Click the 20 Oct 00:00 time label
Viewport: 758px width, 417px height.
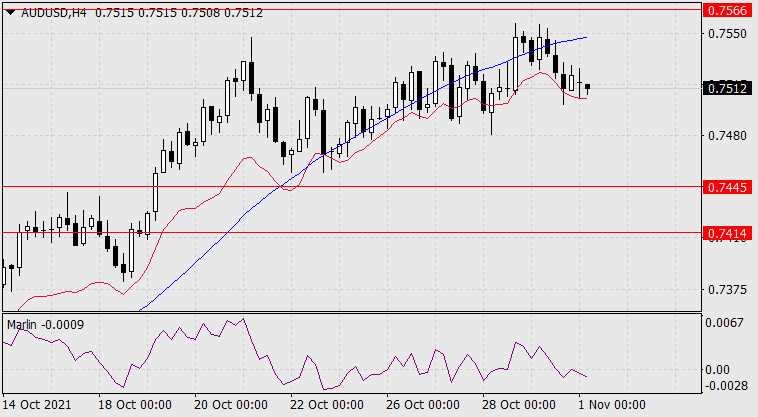tap(231, 404)
